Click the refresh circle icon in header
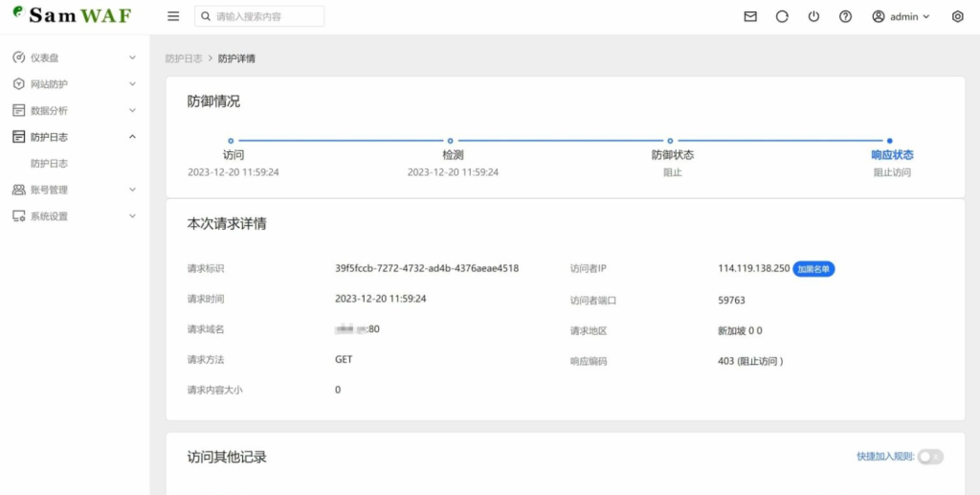Screen dimensions: 980x495 [x=782, y=16]
